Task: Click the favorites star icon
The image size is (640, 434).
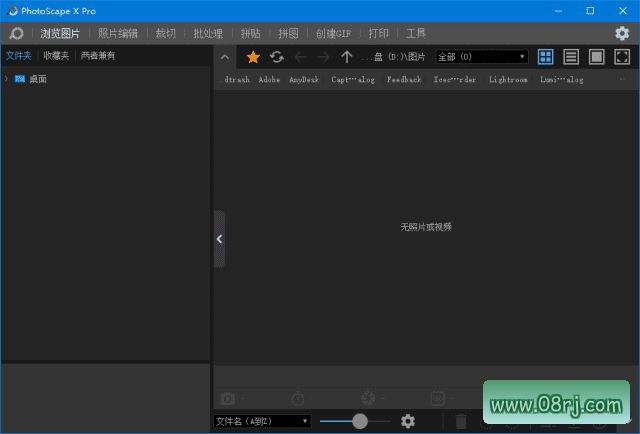Action: tap(253, 57)
